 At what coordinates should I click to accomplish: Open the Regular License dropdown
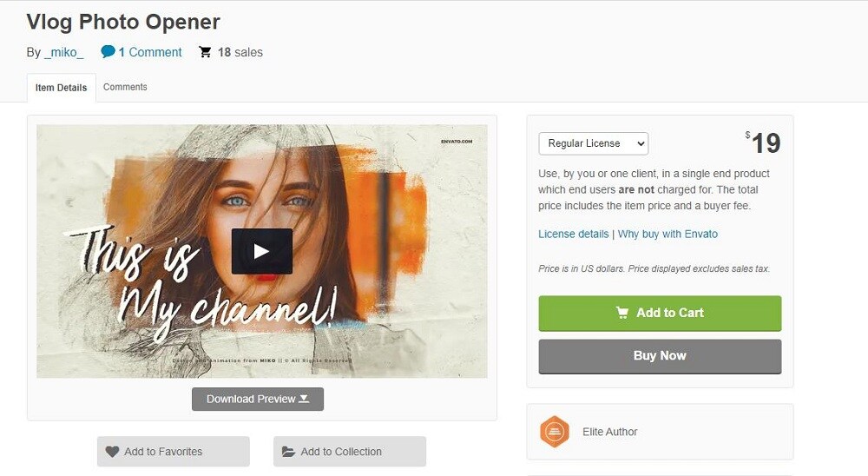594,143
